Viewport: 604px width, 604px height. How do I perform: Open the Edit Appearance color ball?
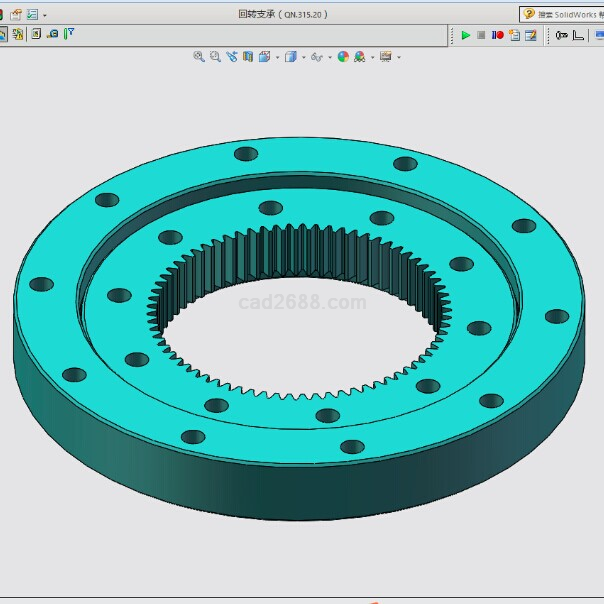[343, 57]
